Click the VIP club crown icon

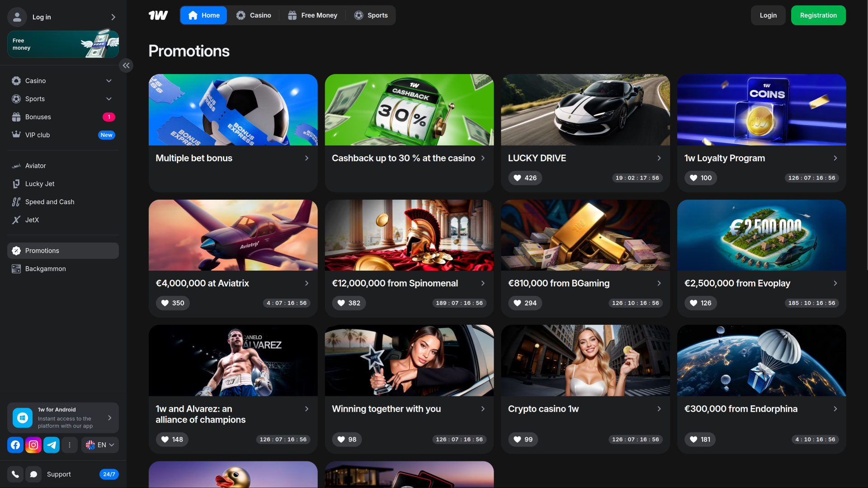(x=16, y=134)
